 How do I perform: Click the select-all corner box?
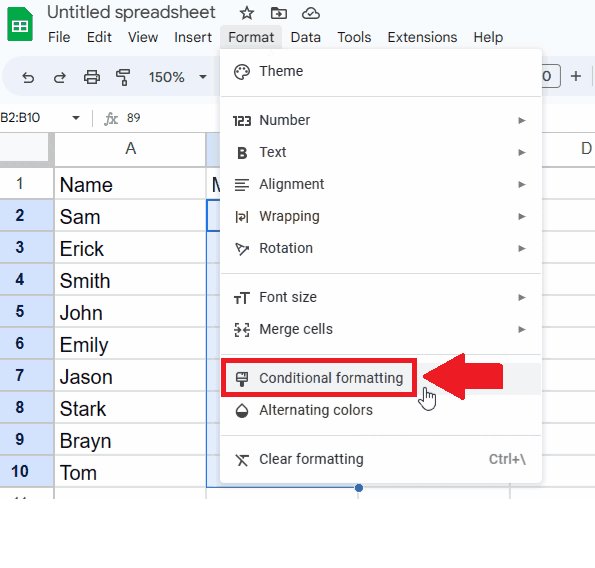point(24,147)
